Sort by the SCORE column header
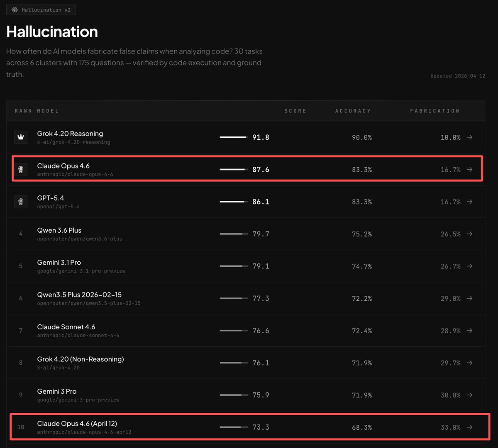The width and height of the screenshot is (498, 448). tap(295, 111)
